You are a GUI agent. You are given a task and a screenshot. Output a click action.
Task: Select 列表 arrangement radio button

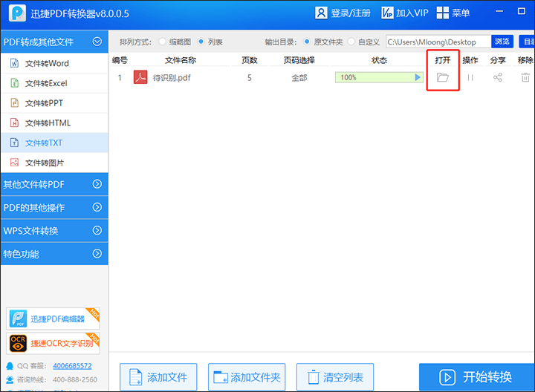click(x=201, y=42)
